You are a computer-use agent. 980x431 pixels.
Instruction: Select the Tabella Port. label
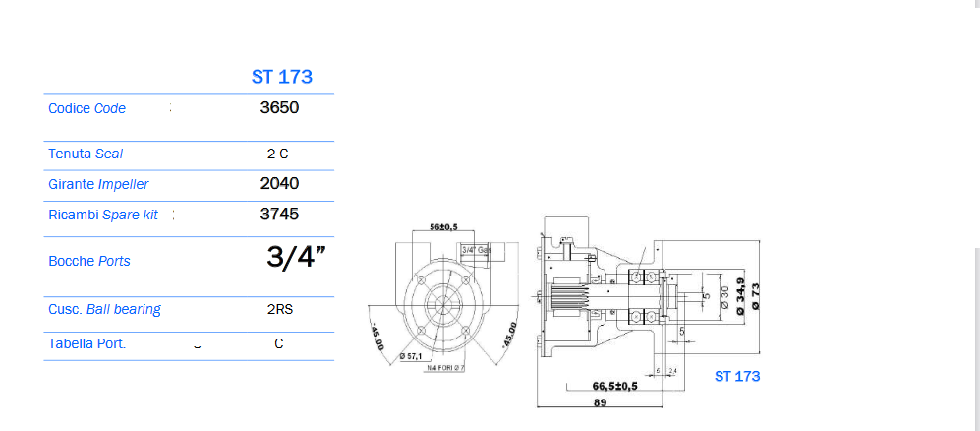point(86,344)
